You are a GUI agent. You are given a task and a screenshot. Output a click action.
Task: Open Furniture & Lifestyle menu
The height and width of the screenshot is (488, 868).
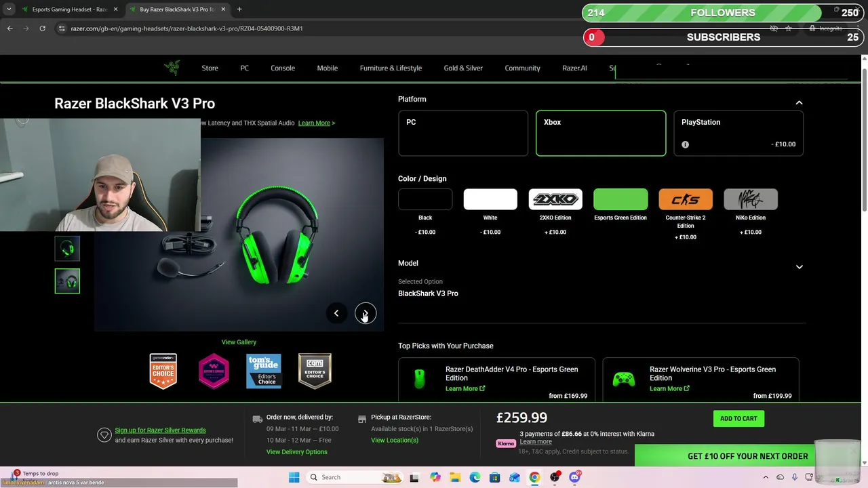click(x=391, y=68)
